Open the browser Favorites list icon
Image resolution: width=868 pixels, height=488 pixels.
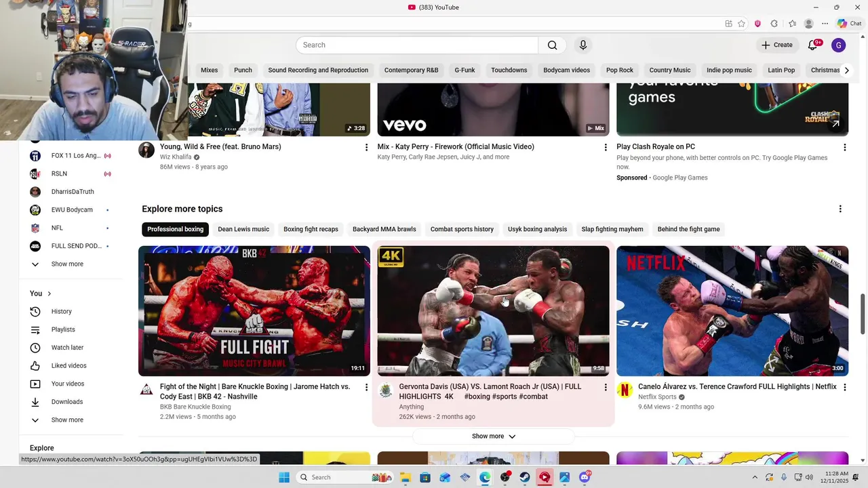pos(792,24)
